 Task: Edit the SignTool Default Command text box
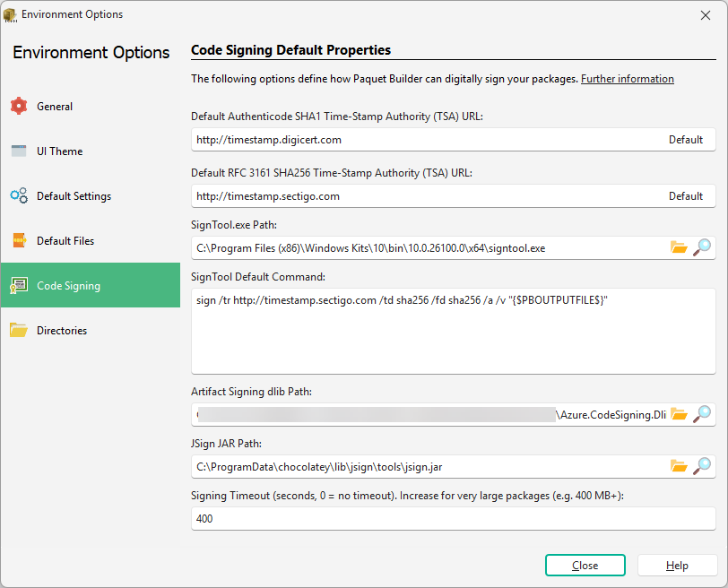click(453, 332)
